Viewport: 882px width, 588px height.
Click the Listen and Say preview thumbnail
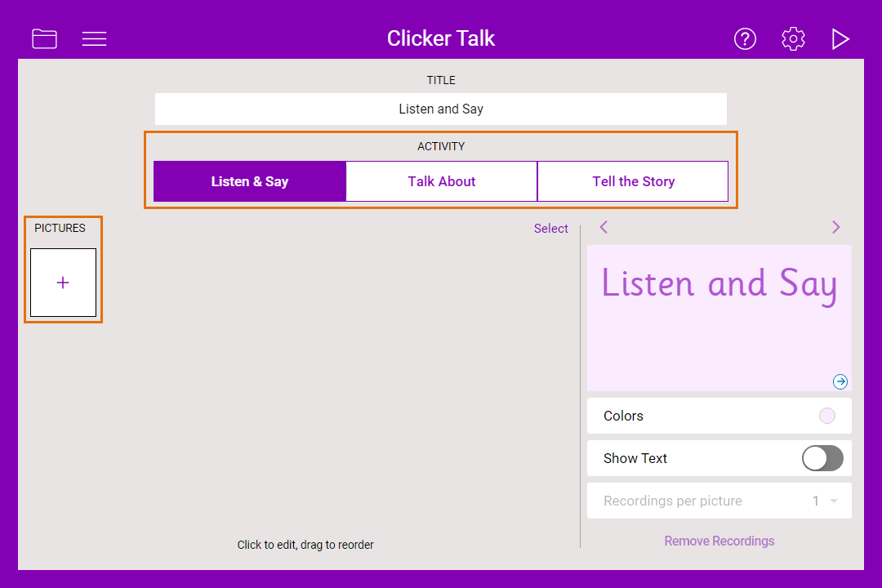(719, 318)
